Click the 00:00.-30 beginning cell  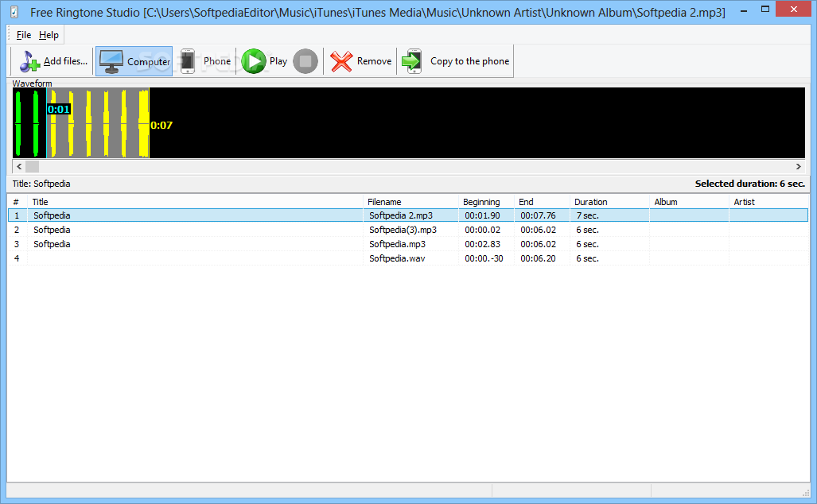tap(484, 258)
